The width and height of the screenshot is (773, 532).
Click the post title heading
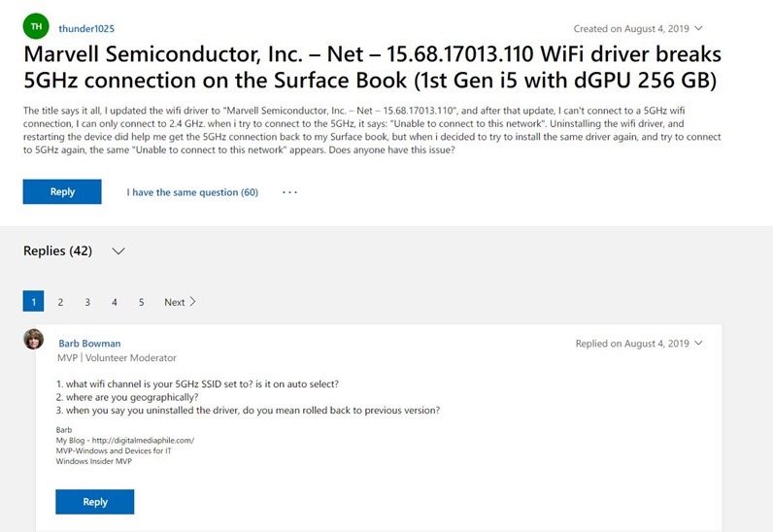click(372, 67)
